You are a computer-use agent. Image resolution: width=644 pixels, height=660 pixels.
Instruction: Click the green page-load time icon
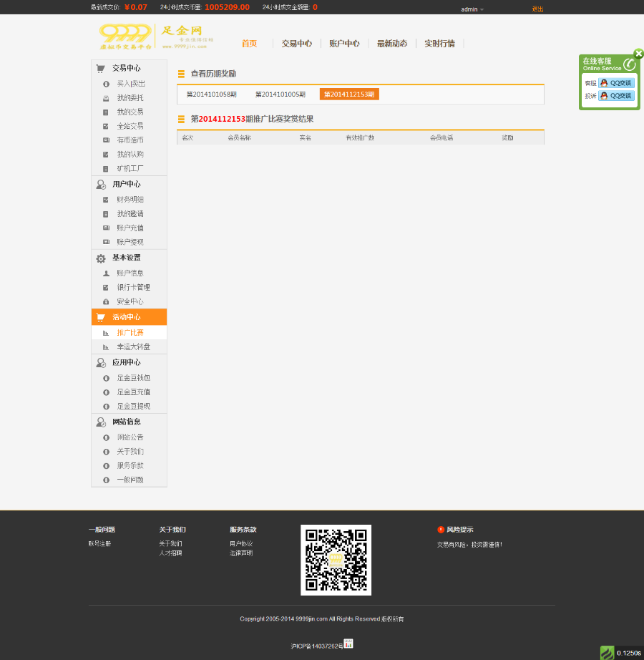pyautogui.click(x=607, y=653)
